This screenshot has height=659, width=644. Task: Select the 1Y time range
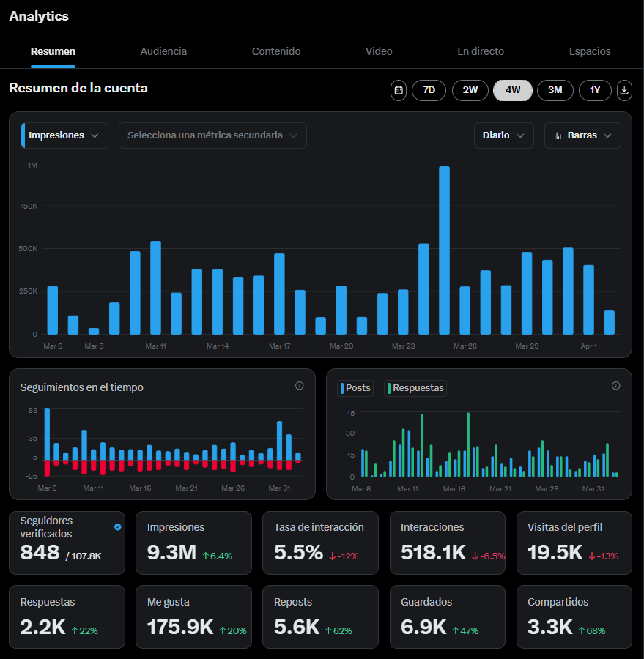(595, 90)
